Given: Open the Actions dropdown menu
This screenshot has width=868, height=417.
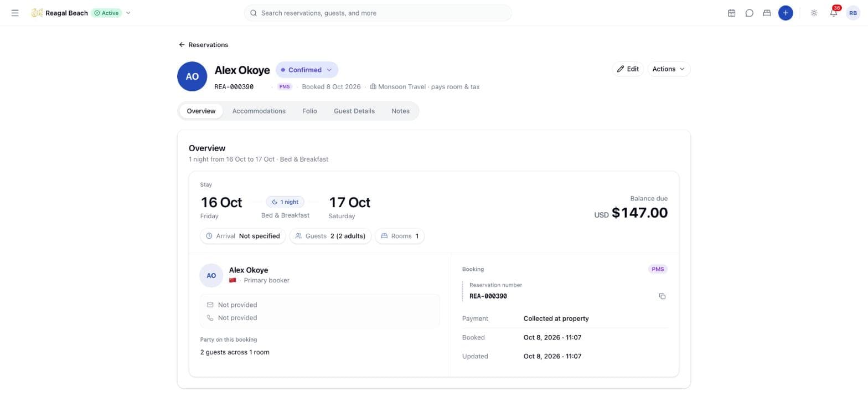Looking at the screenshot, I should coord(669,69).
